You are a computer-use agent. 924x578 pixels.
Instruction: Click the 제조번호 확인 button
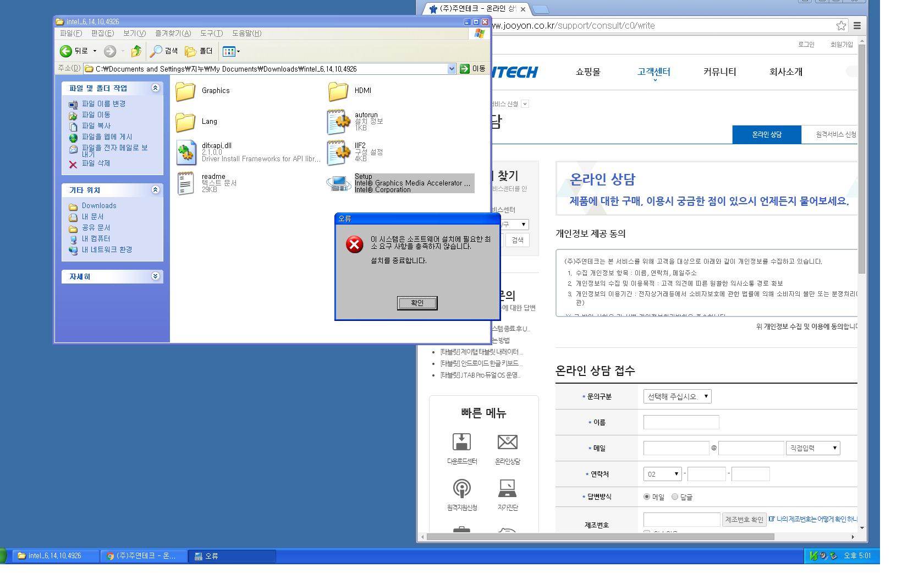click(744, 520)
